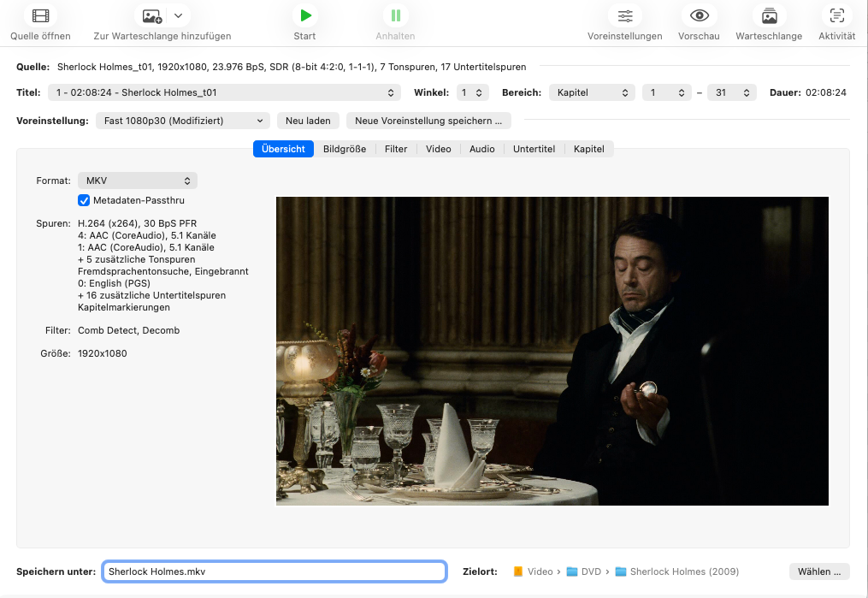This screenshot has width=868, height=598.
Task: Click + 16 zusätzliche Untertitelspuren text
Action: (151, 296)
